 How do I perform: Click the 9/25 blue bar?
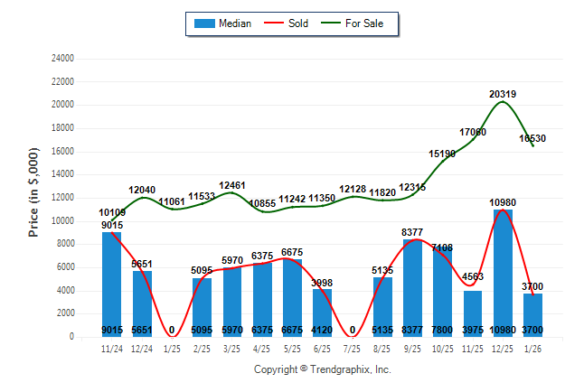412,287
